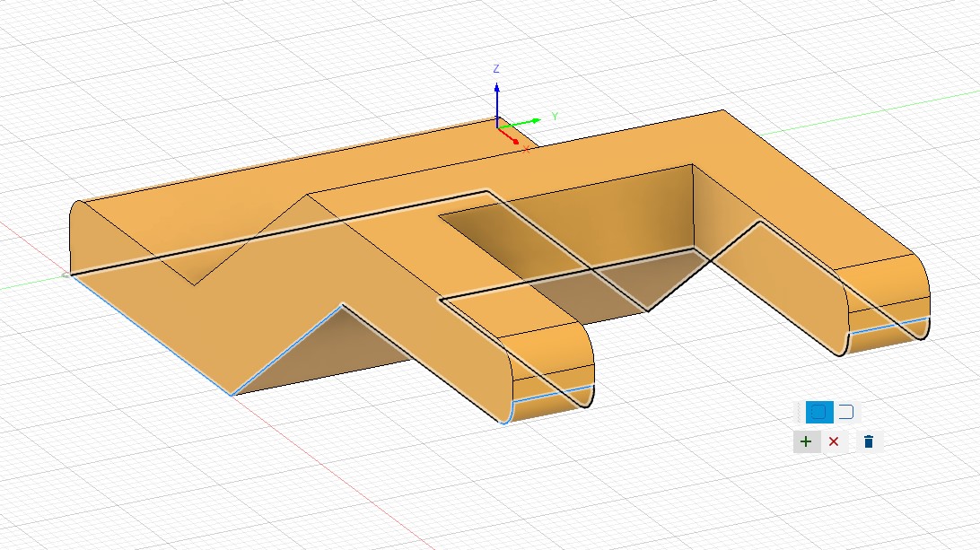This screenshot has height=550, width=980.
Task: Select the green Y axis arrow
Action: [521, 123]
